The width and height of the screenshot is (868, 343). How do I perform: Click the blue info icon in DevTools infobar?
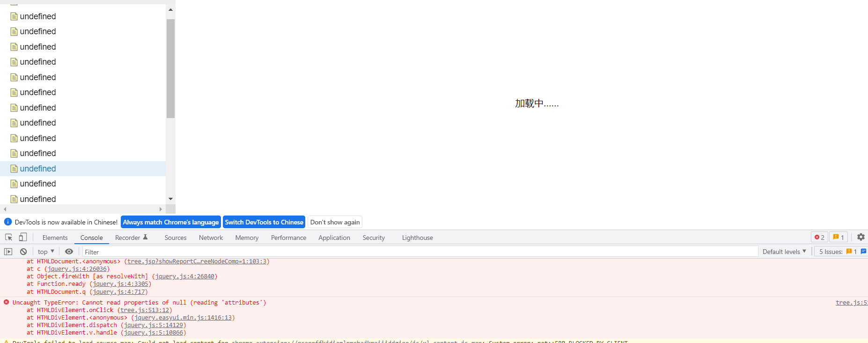pos(8,222)
